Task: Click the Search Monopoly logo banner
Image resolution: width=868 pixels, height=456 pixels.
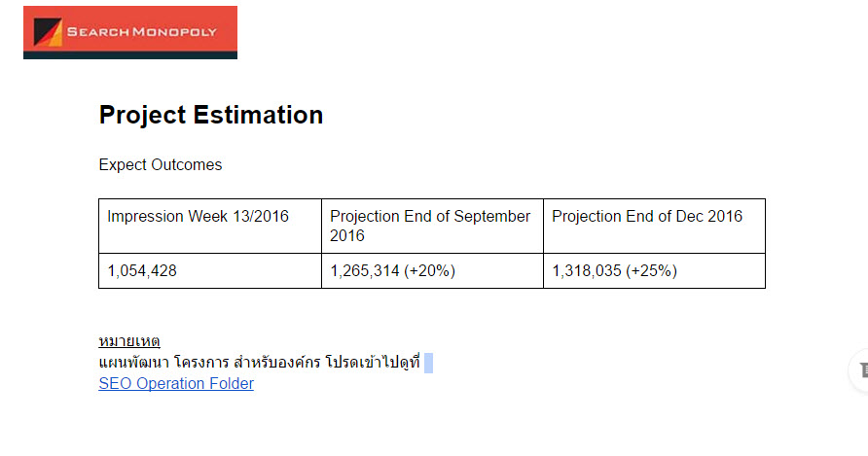Action: [129, 32]
